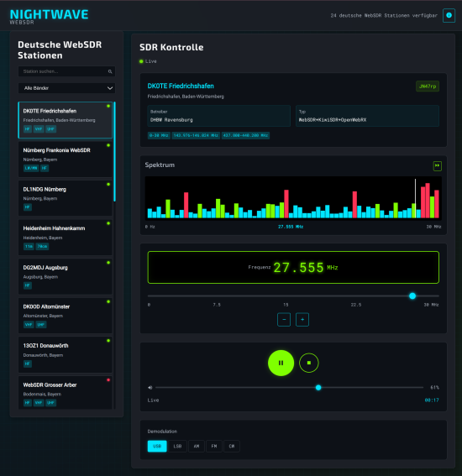
Task: Click the Typ WebSDR+KiwiSDR+OpenWebRX field
Action: pyautogui.click(x=367, y=116)
